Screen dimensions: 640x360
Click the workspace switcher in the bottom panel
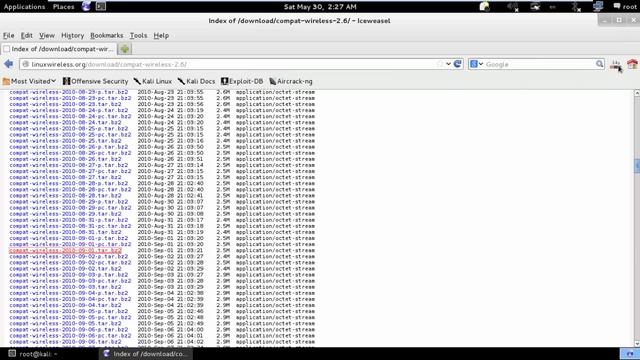click(x=630, y=353)
